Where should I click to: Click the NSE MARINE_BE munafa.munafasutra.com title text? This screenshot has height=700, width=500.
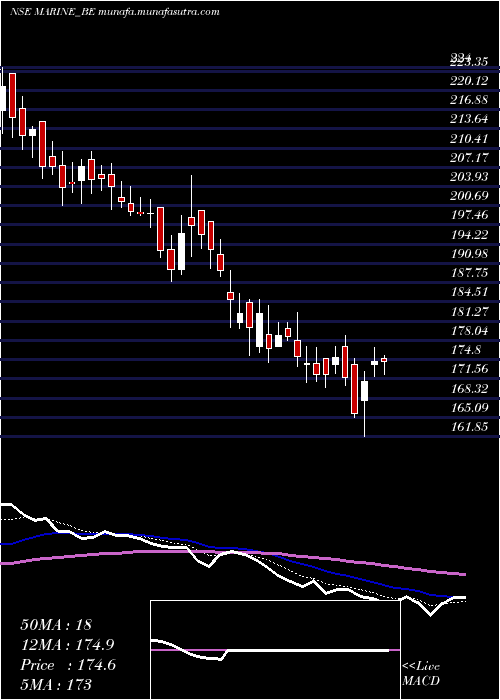click(x=115, y=12)
